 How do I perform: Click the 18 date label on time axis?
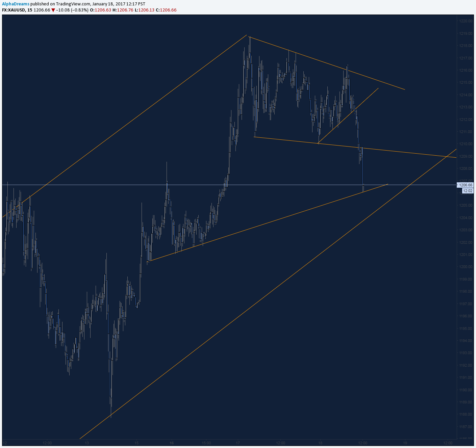pos(320,443)
